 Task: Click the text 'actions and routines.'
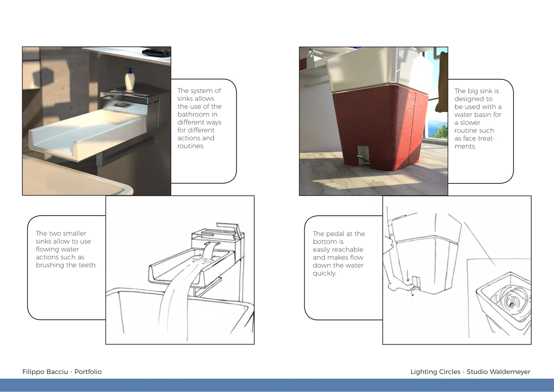196,142
